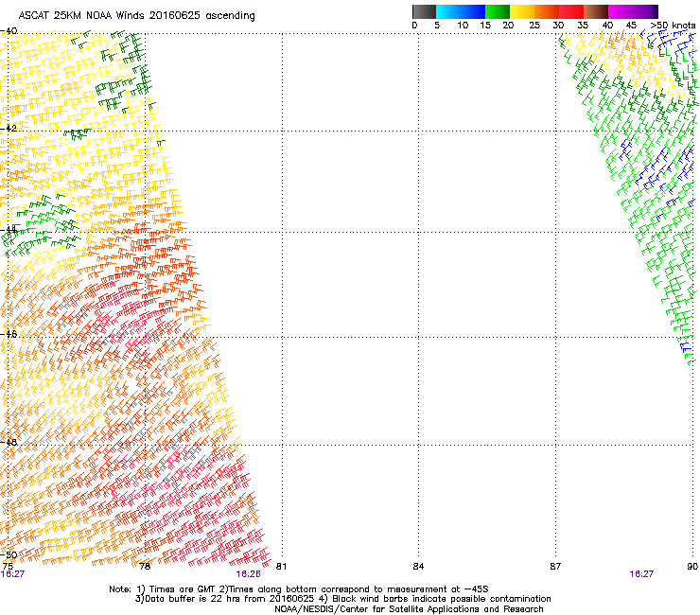The height and width of the screenshot is (615, 700).
Task: Click the longitude label '78'
Action: [145, 567]
